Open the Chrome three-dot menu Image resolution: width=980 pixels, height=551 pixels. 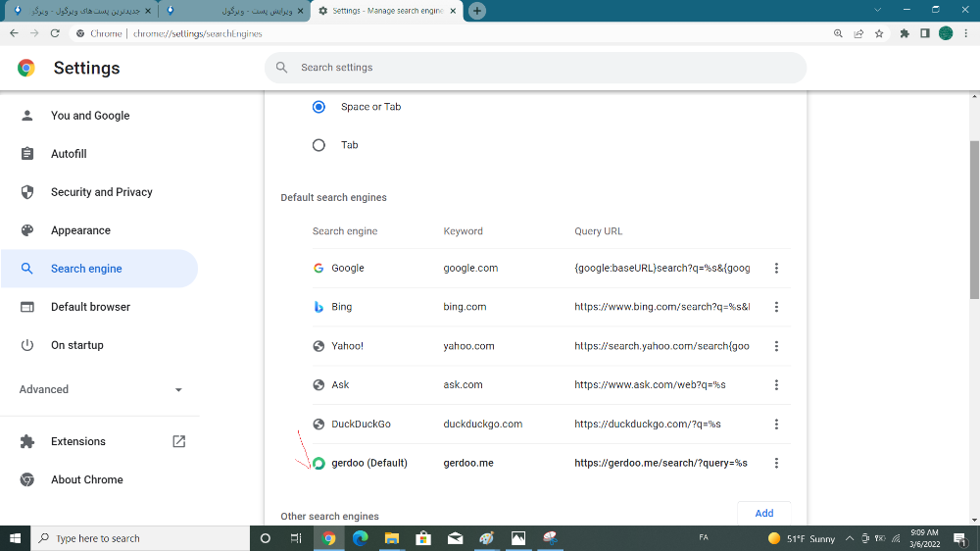(966, 33)
